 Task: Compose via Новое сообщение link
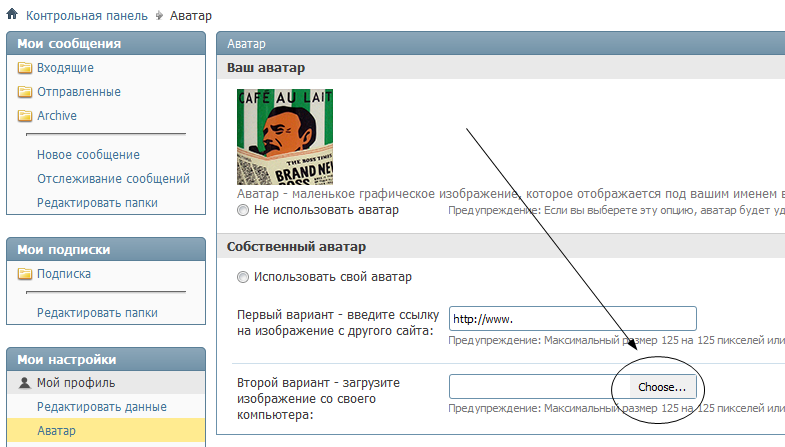point(88,155)
